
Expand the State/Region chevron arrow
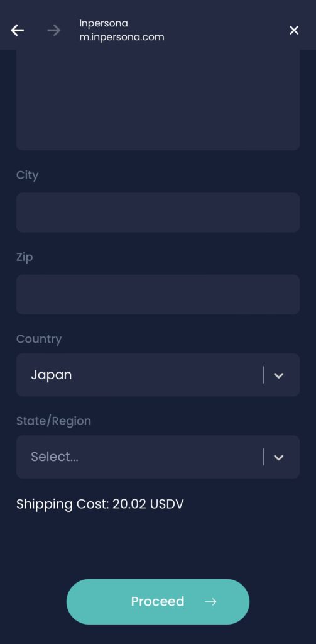279,458
